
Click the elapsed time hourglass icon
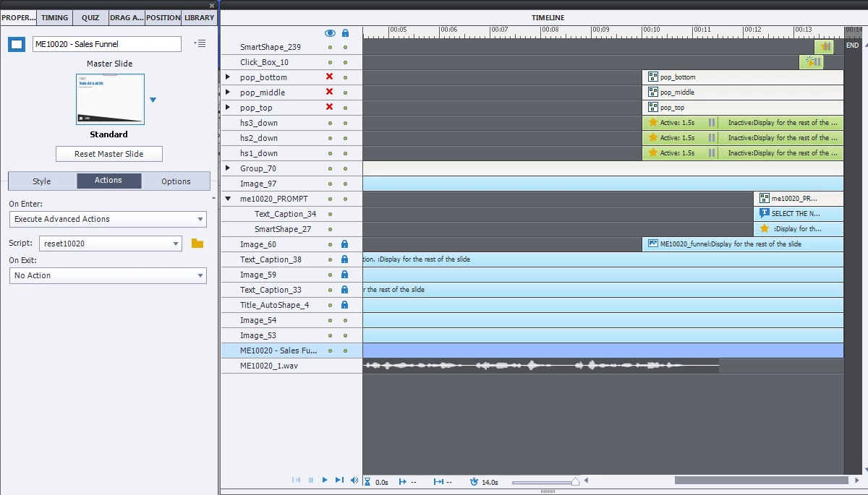click(x=367, y=481)
